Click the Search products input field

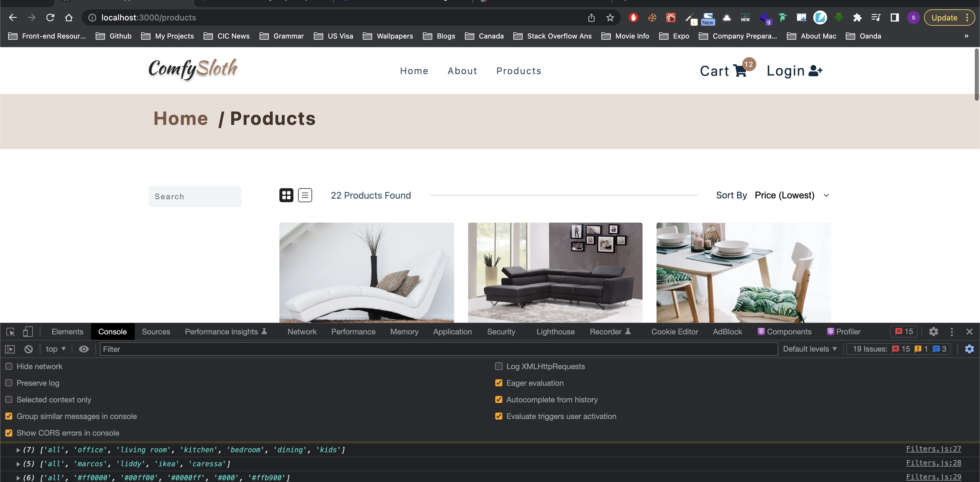tap(195, 197)
